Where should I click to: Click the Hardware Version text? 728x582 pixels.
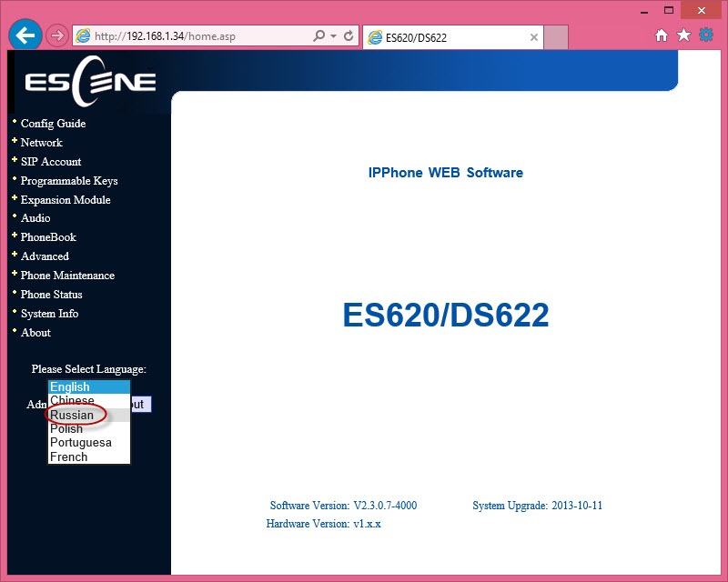tap(323, 524)
